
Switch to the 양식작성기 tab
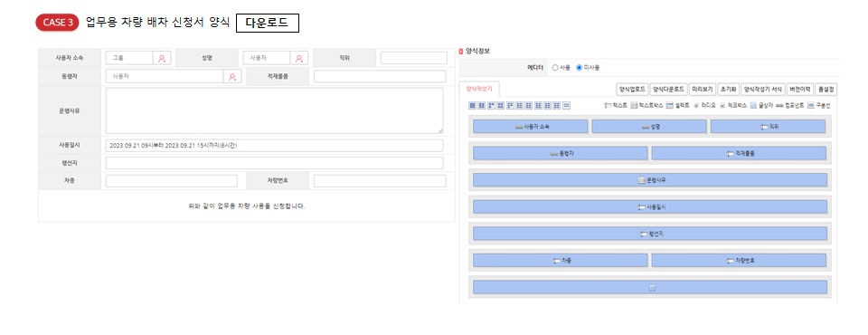(x=479, y=89)
